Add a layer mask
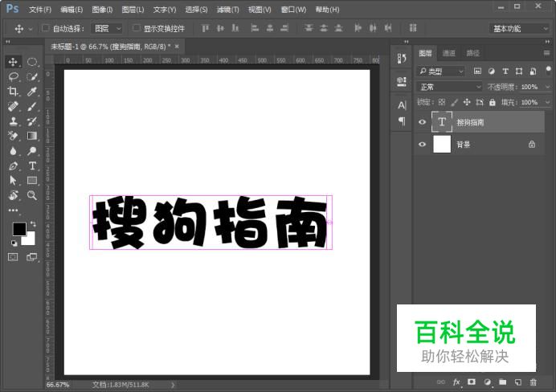This screenshot has height=392, width=556. click(472, 382)
